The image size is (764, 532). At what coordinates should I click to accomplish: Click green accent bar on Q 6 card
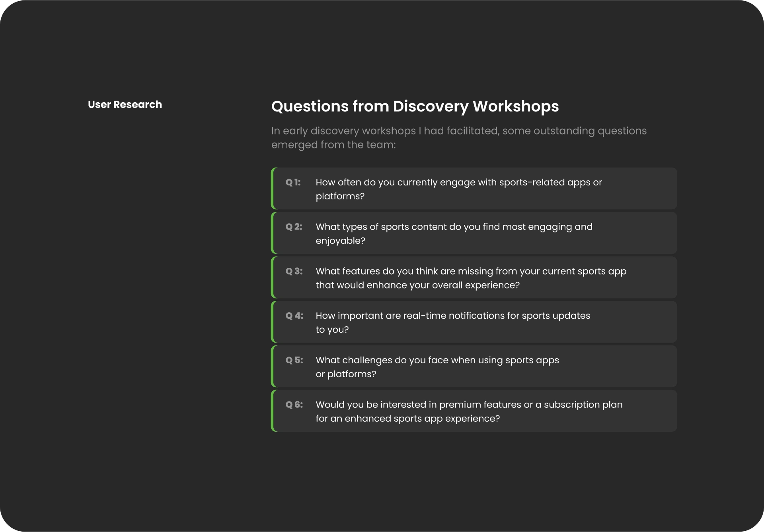(x=273, y=411)
